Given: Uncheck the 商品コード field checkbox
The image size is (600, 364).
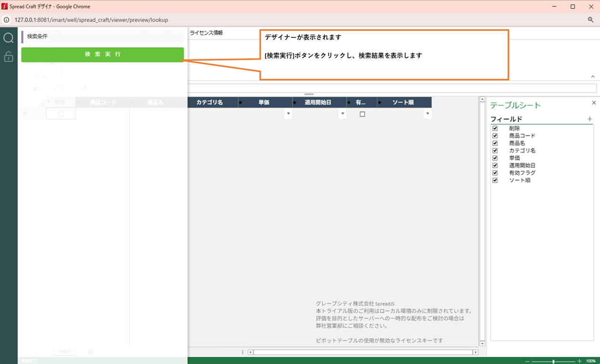Looking at the screenshot, I should coord(495,136).
